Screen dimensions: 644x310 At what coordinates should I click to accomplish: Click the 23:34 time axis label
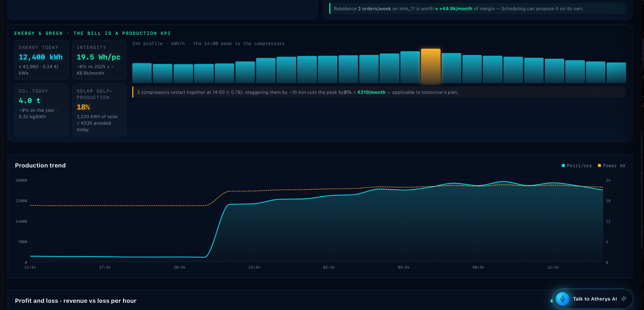(254, 267)
